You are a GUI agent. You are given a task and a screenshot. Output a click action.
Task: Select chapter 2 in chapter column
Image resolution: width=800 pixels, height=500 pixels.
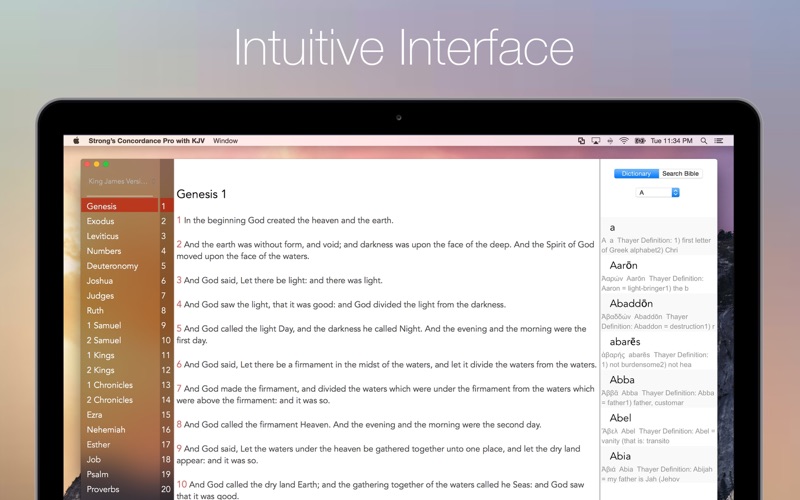[166, 221]
